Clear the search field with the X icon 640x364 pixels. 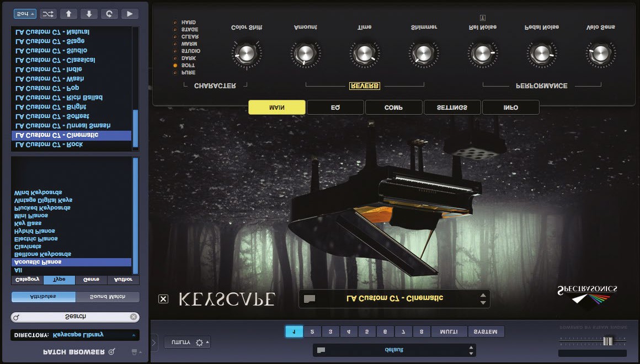[x=134, y=317]
